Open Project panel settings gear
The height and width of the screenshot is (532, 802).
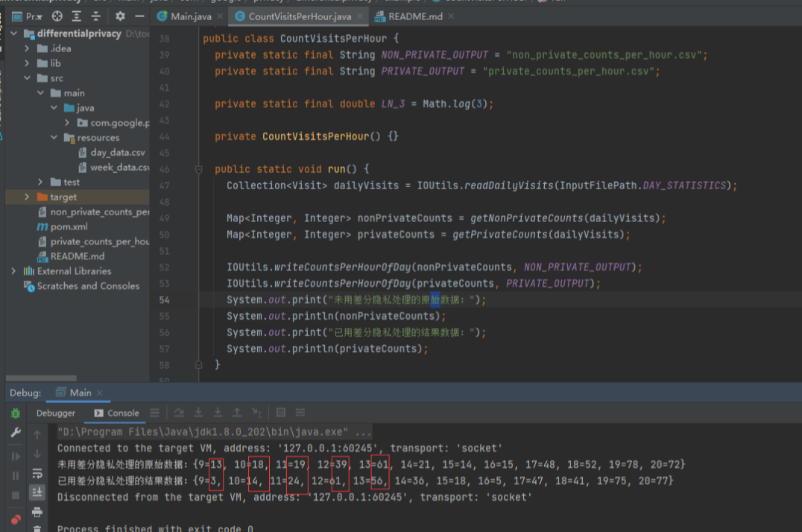click(120, 16)
